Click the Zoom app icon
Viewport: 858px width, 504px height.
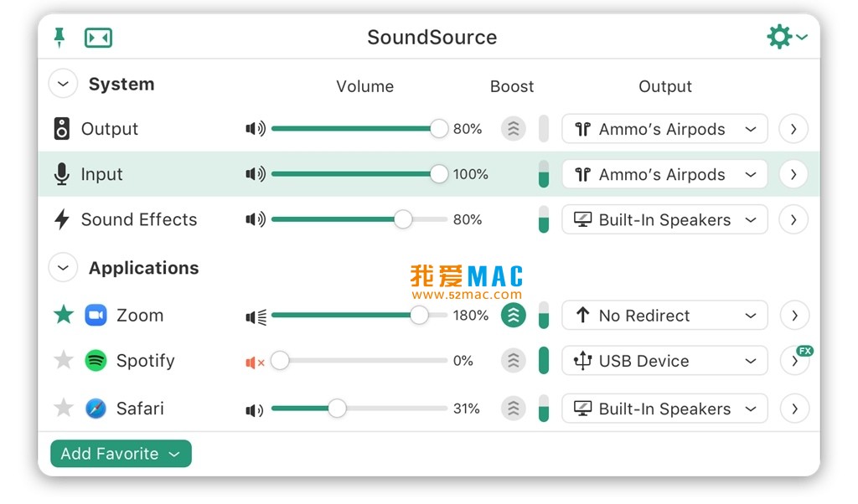tap(96, 316)
